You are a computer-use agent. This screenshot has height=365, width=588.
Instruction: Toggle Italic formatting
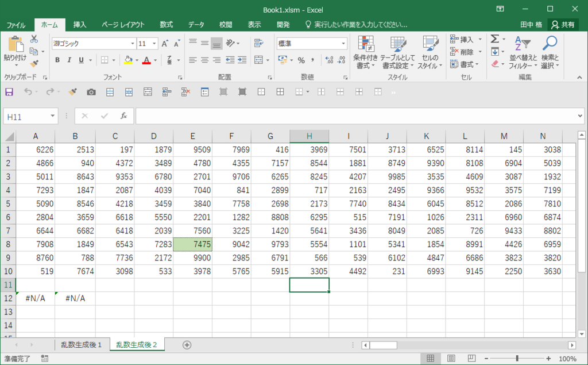coord(69,60)
